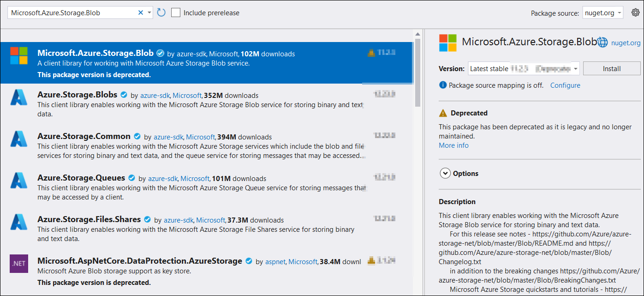644x296 pixels.
Task: Open NuGet settings gear icon
Action: pyautogui.click(x=635, y=12)
